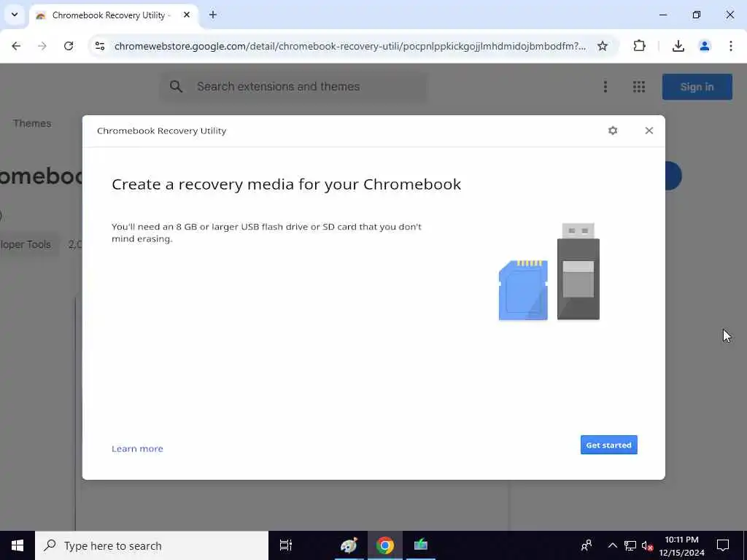Viewport: 747px width, 560px height.
Task: Click the USB drive illustration
Action: point(578,271)
